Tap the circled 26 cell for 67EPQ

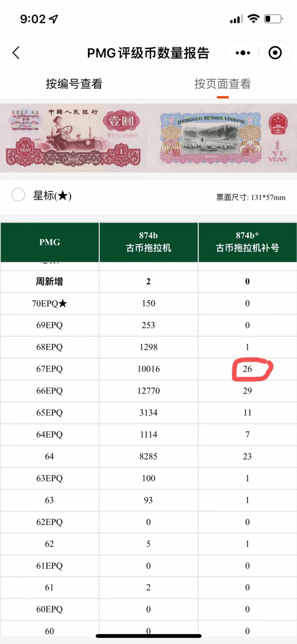coord(247,369)
